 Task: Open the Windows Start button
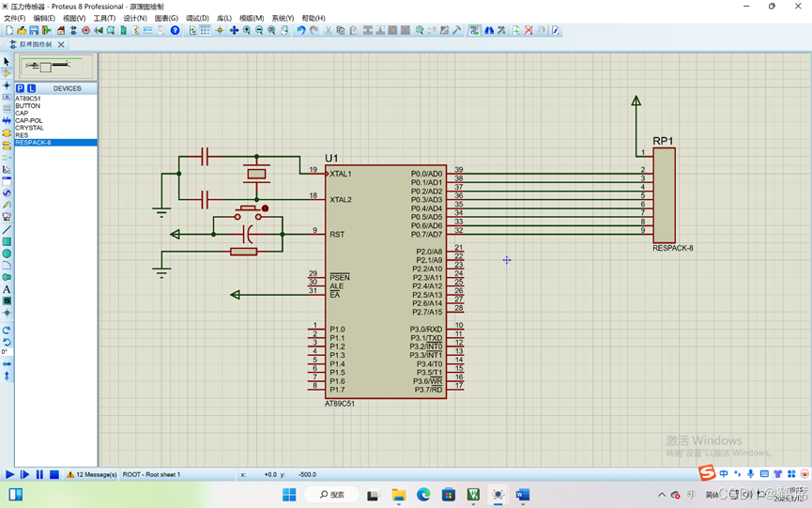pyautogui.click(x=289, y=495)
